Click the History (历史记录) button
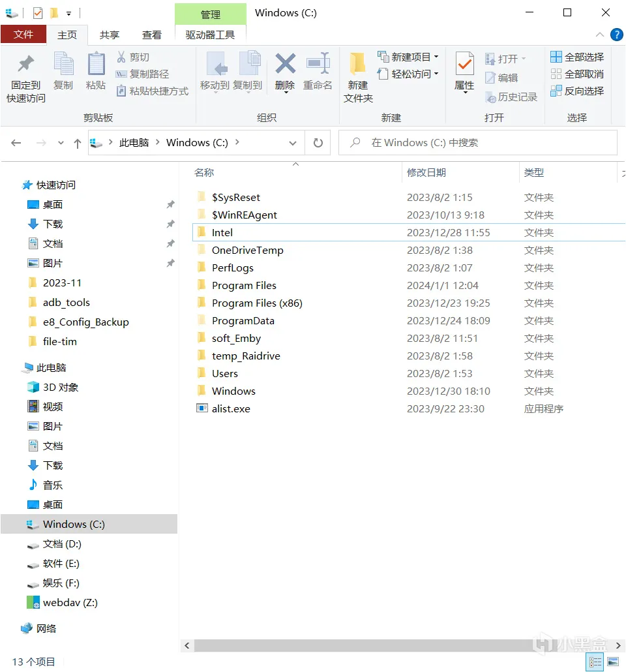The height and width of the screenshot is (672, 626). pos(511,97)
